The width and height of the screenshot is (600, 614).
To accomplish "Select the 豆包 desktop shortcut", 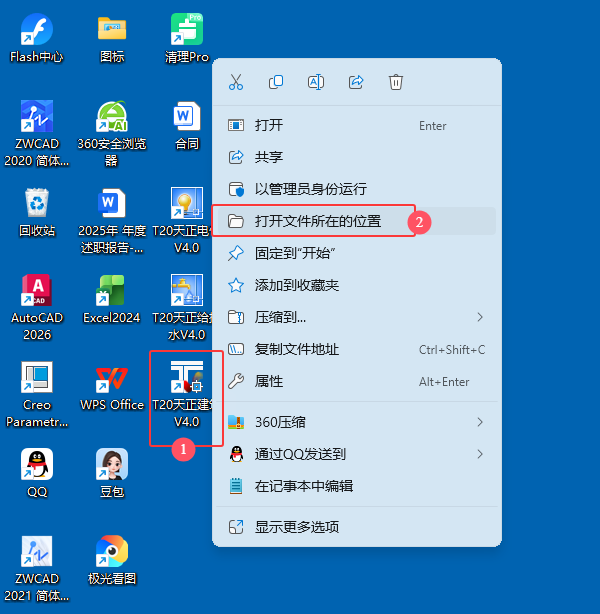I will pyautogui.click(x=112, y=473).
